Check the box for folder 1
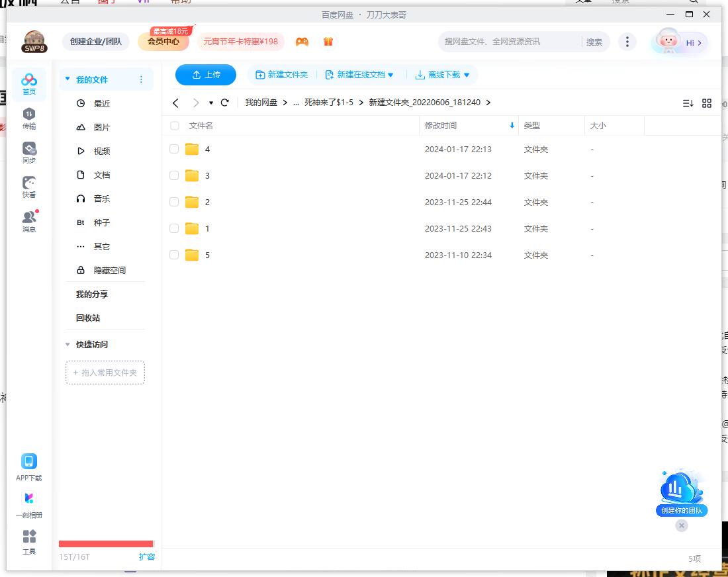 (174, 228)
